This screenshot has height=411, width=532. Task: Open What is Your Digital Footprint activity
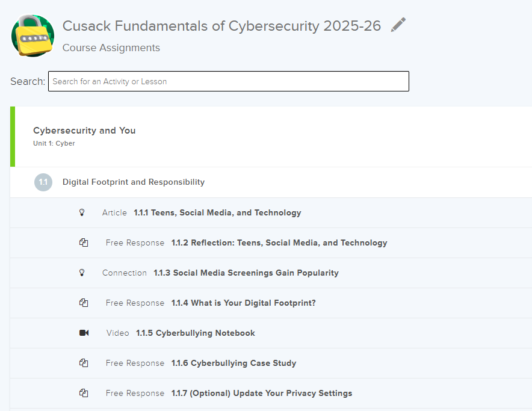click(243, 303)
